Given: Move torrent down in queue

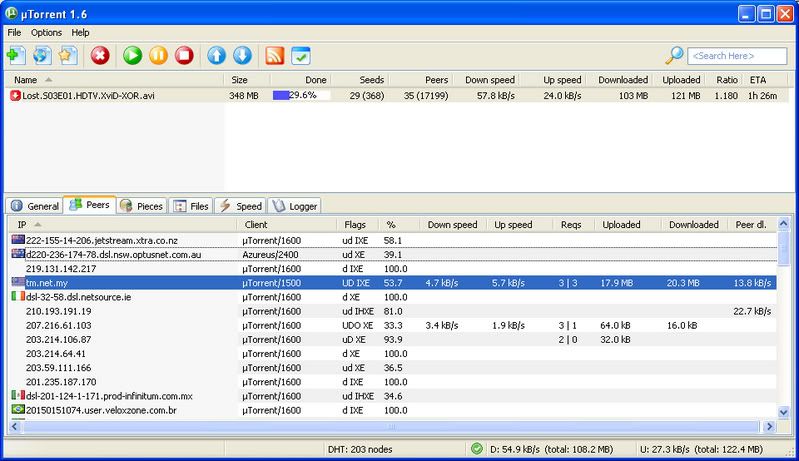Looking at the screenshot, I should tap(242, 55).
